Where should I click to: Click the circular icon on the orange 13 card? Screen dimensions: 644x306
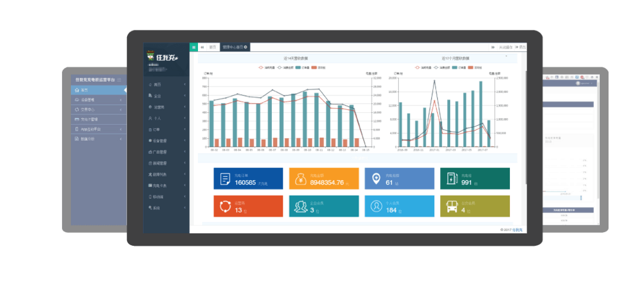(x=225, y=206)
